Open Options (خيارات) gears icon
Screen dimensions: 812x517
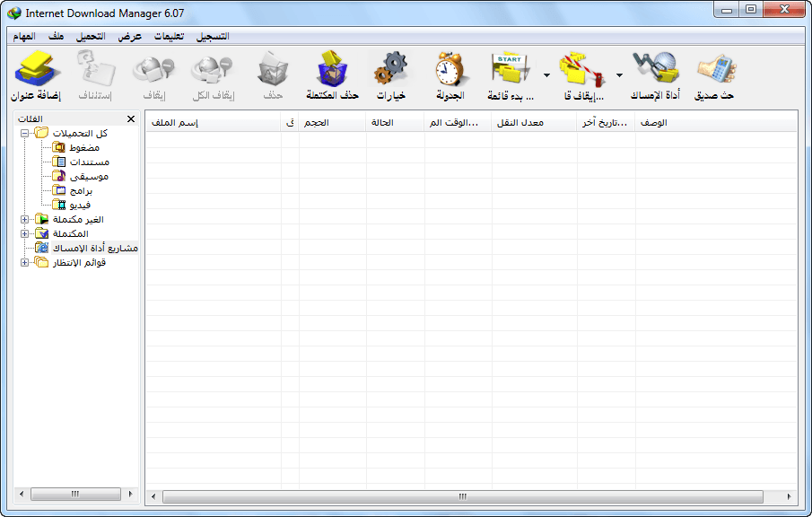[391, 69]
